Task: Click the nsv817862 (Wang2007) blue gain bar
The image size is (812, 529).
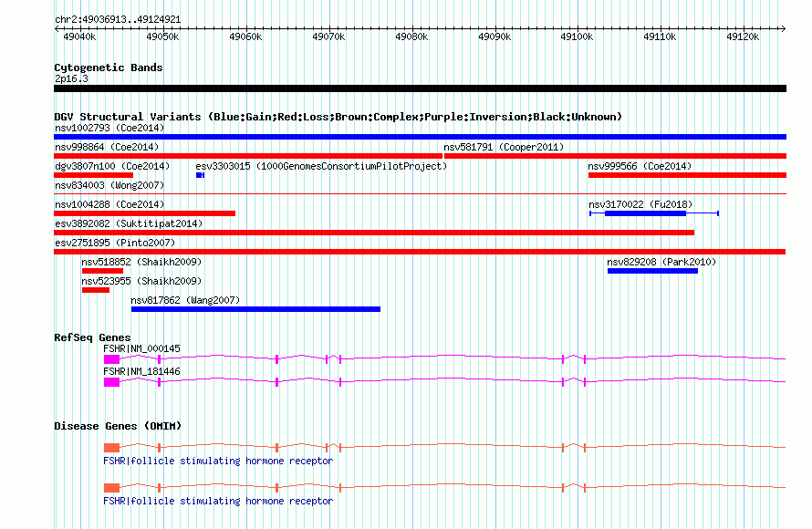Action: click(x=255, y=309)
